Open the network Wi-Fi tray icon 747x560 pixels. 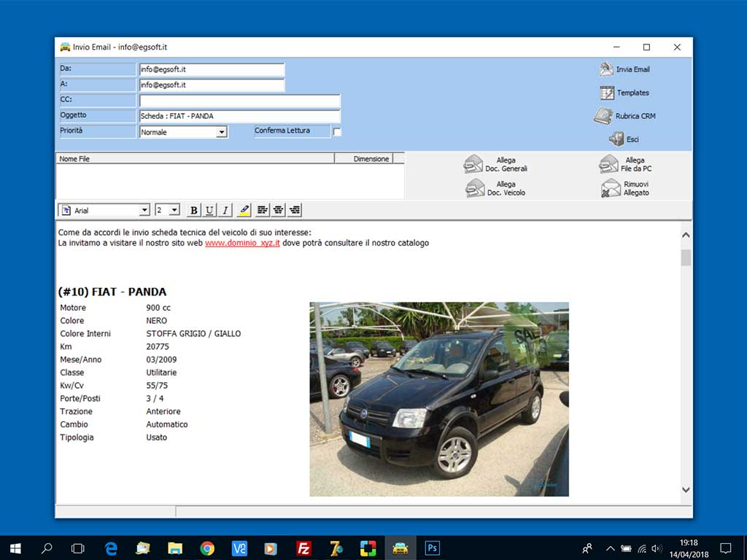point(642,548)
